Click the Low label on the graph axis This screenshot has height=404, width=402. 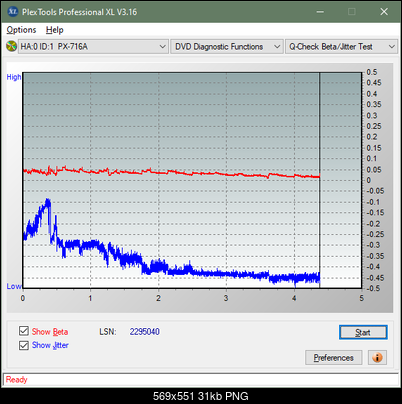(x=14, y=286)
